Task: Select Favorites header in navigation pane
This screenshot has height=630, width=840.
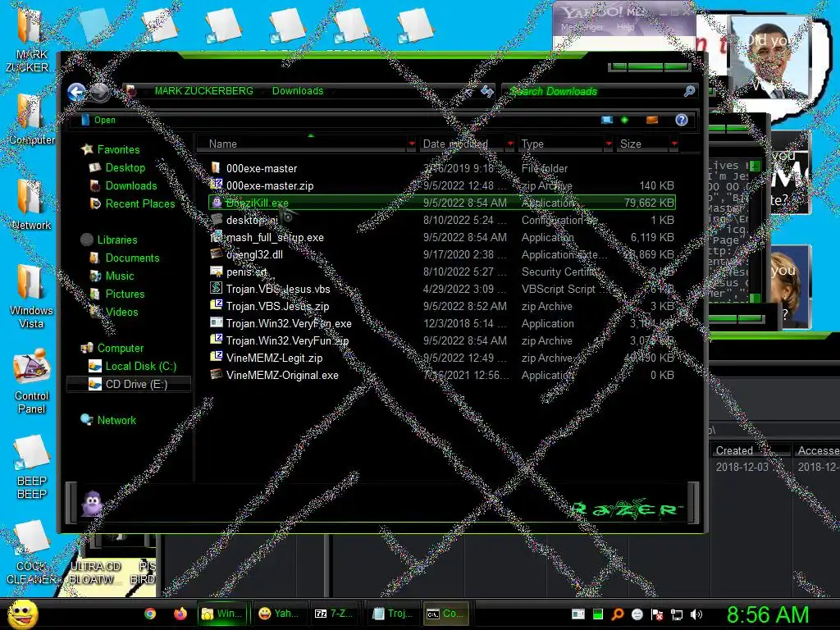Action: (x=118, y=149)
